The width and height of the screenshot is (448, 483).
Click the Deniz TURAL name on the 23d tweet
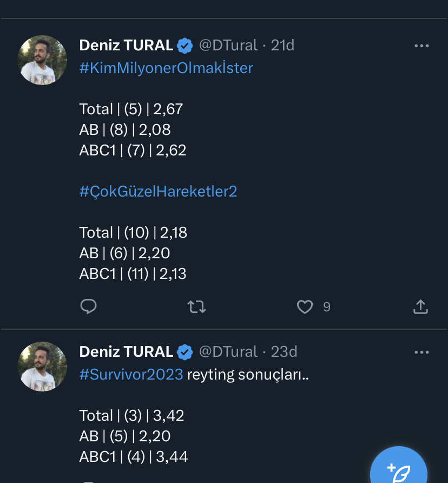pos(126,352)
